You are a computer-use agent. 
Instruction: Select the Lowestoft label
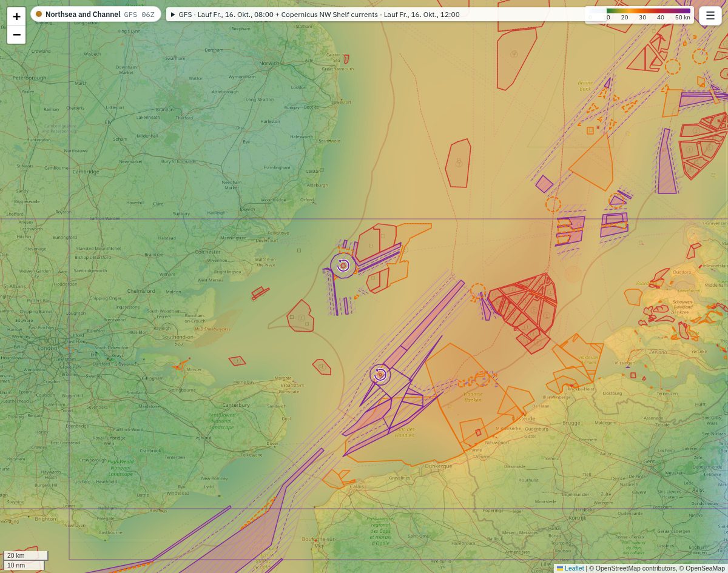point(342,102)
